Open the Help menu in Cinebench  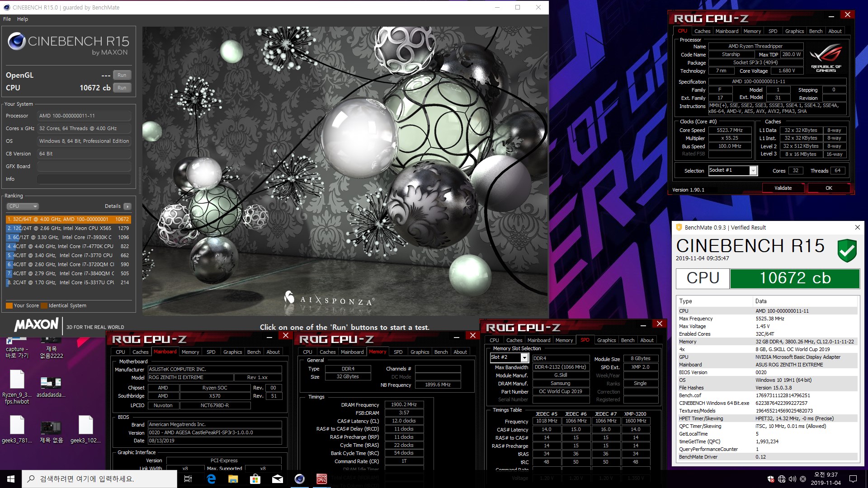pyautogui.click(x=23, y=19)
